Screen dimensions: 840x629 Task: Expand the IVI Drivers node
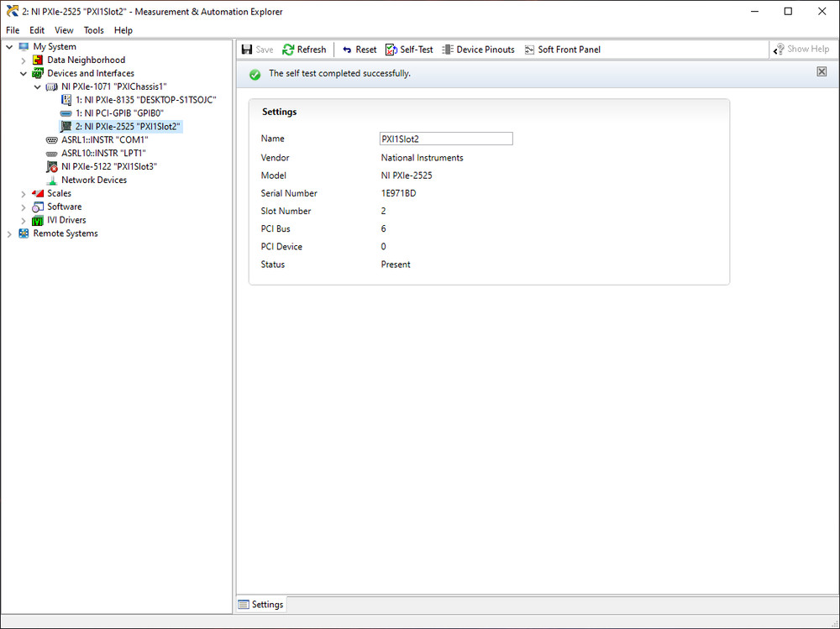pos(23,221)
